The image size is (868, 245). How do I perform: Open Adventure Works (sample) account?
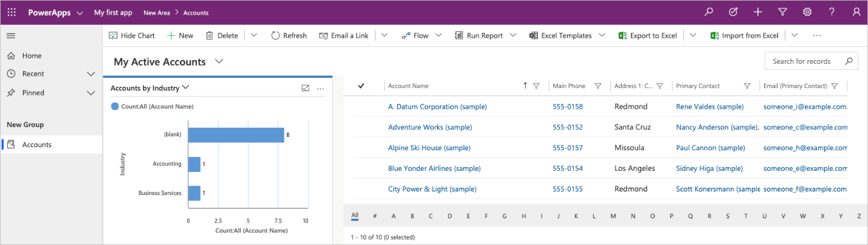click(430, 127)
